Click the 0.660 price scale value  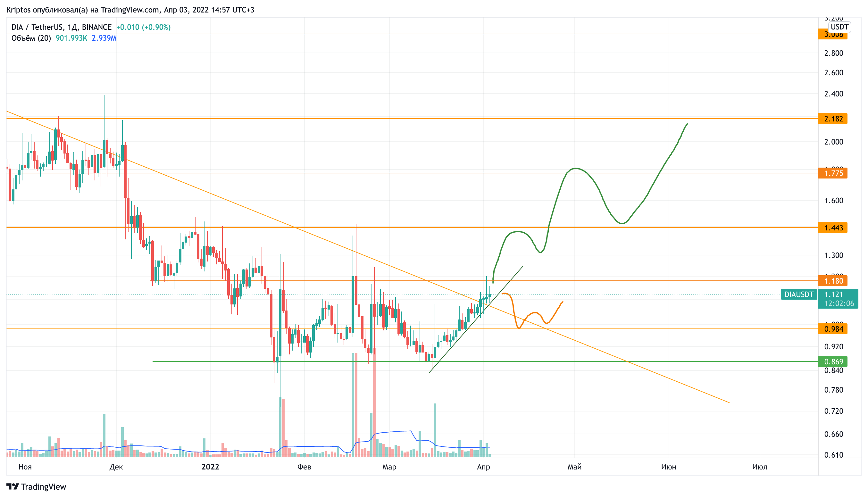coord(834,434)
